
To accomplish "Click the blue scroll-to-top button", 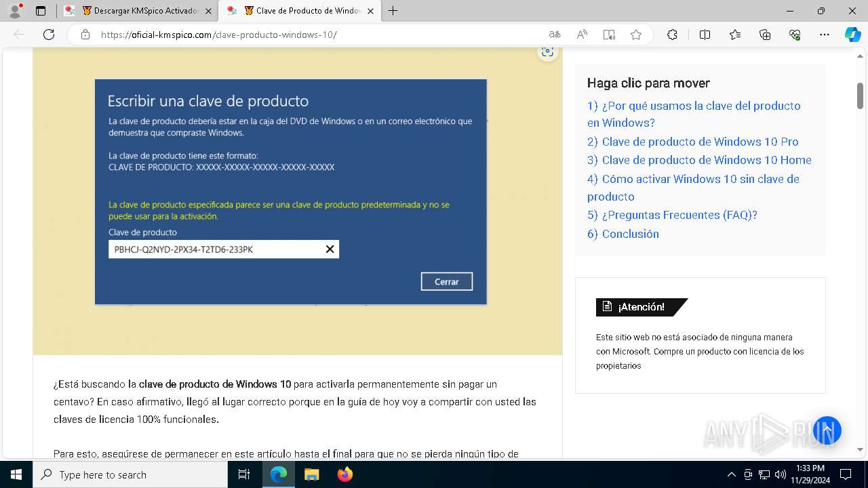I will (827, 430).
